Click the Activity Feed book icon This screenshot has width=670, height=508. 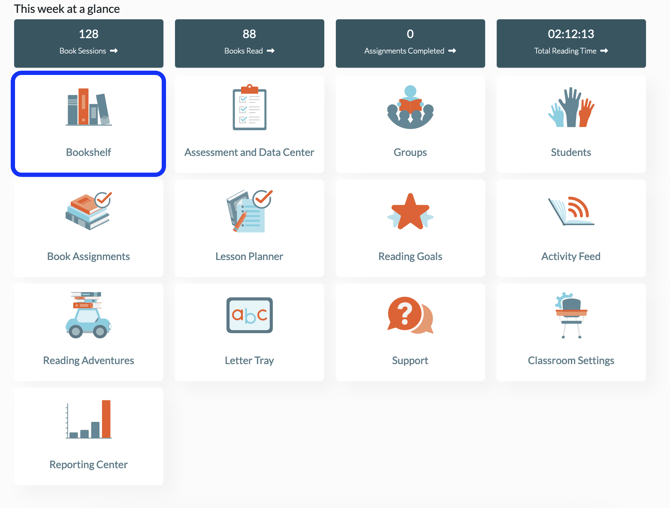point(571,212)
